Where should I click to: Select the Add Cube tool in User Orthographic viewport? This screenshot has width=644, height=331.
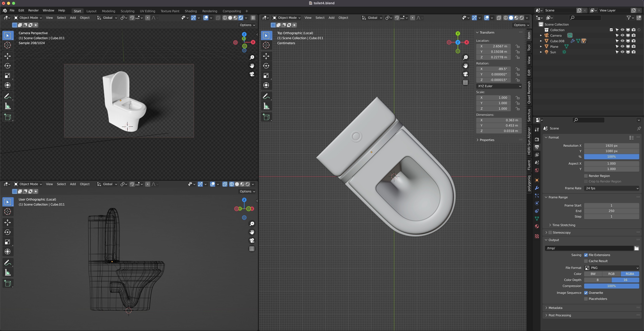[x=8, y=283]
